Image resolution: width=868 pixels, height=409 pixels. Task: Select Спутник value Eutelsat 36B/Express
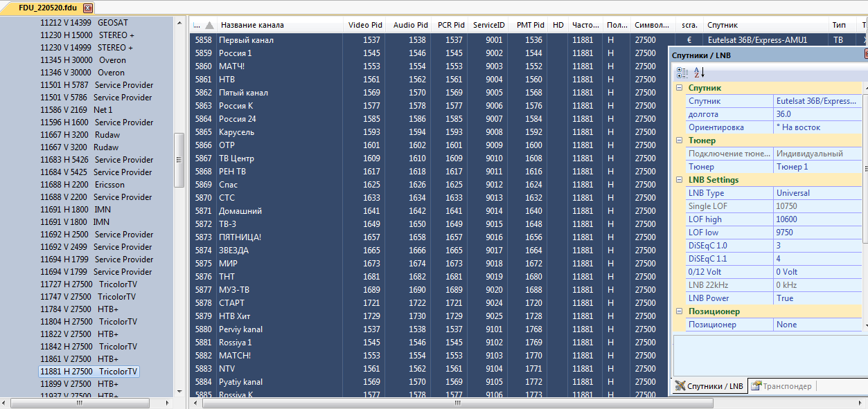[817, 101]
